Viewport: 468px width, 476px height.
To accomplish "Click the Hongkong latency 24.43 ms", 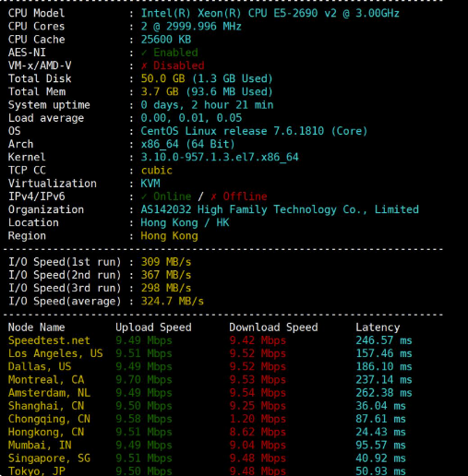I will [380, 433].
